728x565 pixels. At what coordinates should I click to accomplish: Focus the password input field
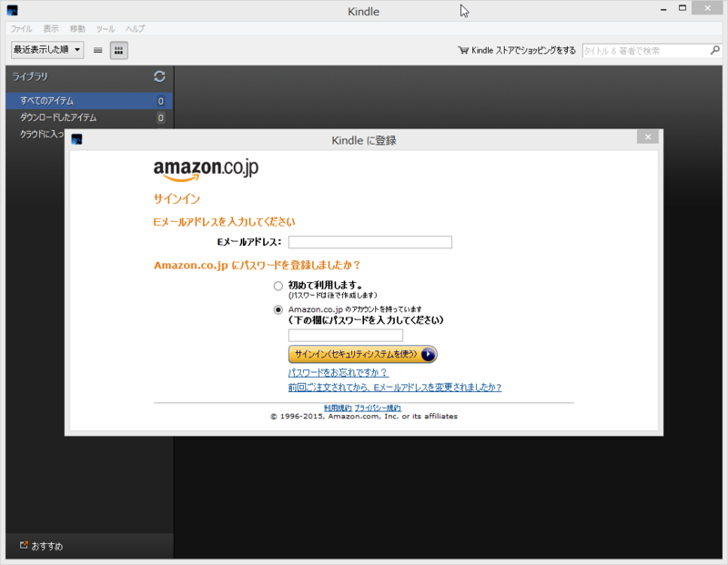346,335
